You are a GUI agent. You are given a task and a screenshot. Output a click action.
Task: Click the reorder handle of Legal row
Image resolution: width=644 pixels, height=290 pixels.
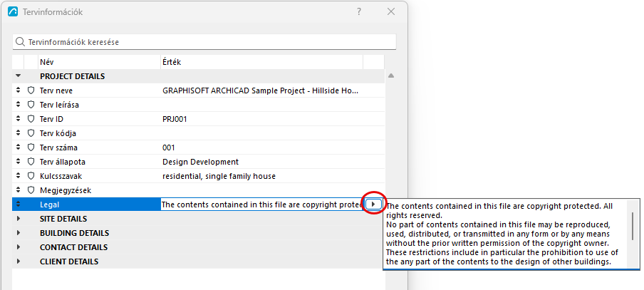pos(18,204)
